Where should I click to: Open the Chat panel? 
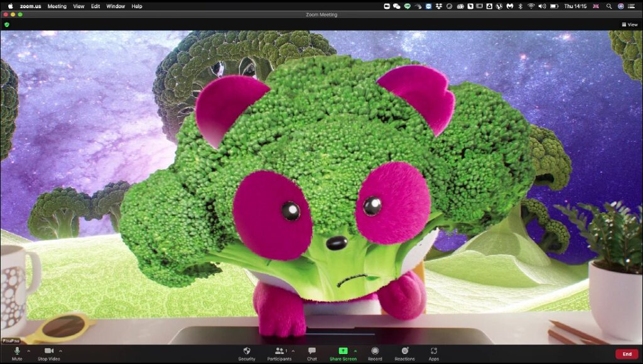pos(311,353)
